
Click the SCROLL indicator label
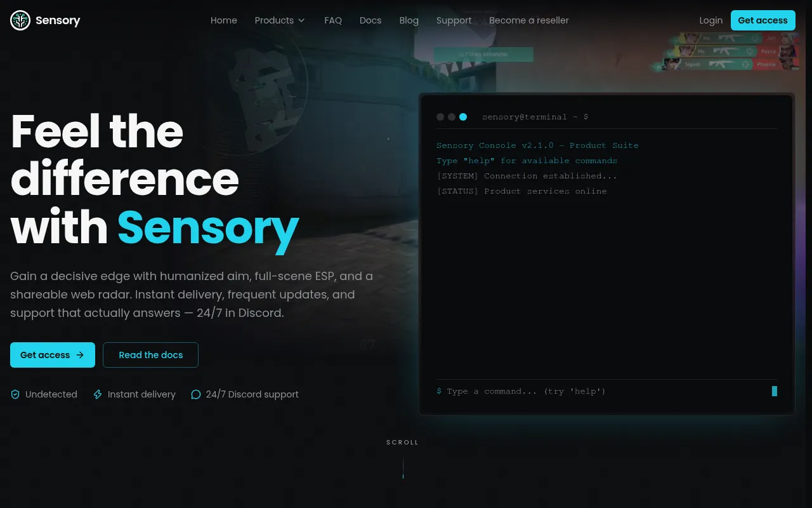point(403,443)
